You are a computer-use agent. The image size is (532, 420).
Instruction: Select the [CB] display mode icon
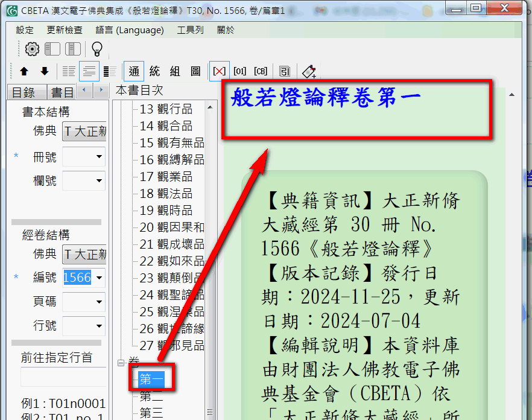click(261, 71)
